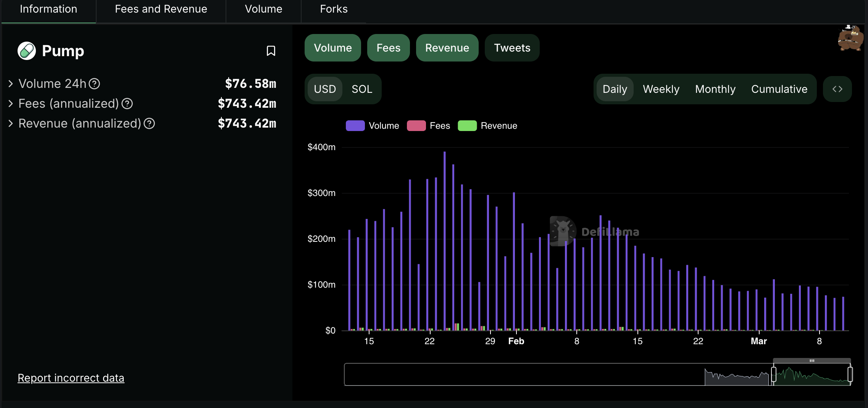Click the purple Volume legend swatch
868x408 pixels.
pyautogui.click(x=355, y=126)
